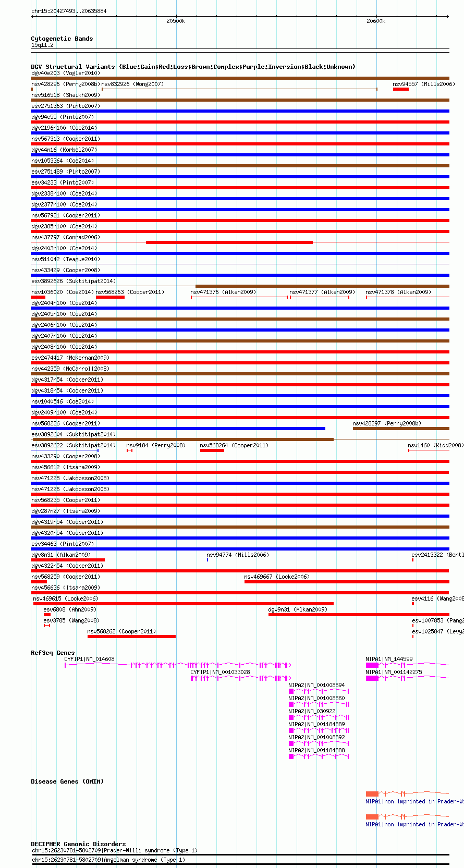Screen dimensions: 464x868
Task: Open the esv34463 (Pinto2007) variant
Action: click(x=62, y=544)
